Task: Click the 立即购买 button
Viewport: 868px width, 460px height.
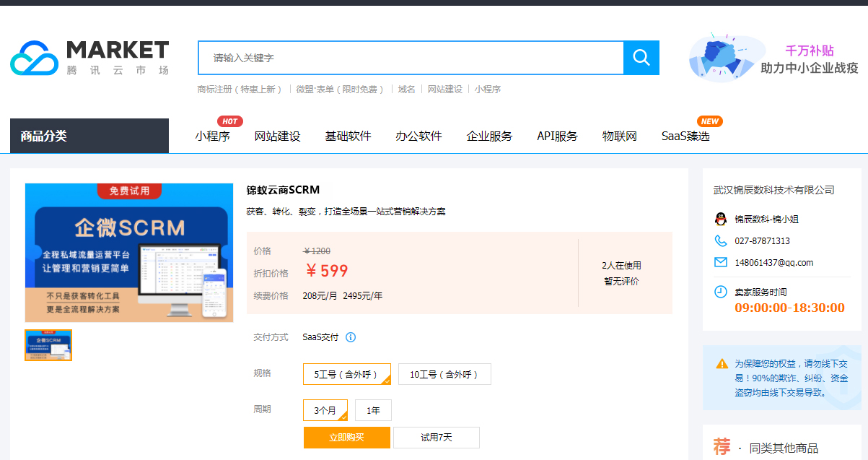Action: pos(347,438)
